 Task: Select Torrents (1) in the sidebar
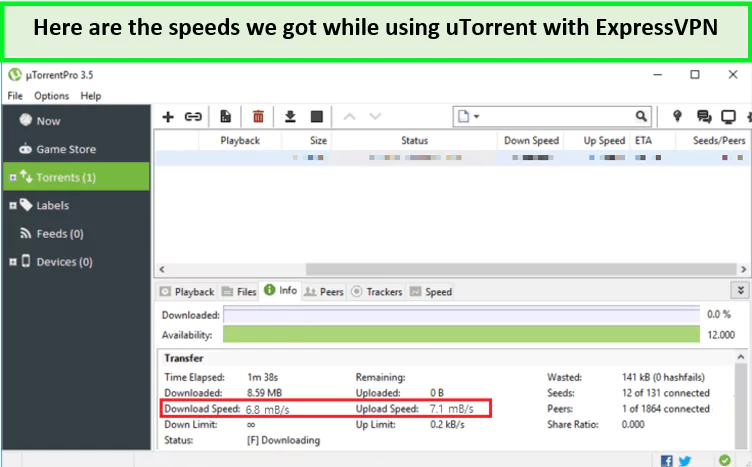point(76,177)
